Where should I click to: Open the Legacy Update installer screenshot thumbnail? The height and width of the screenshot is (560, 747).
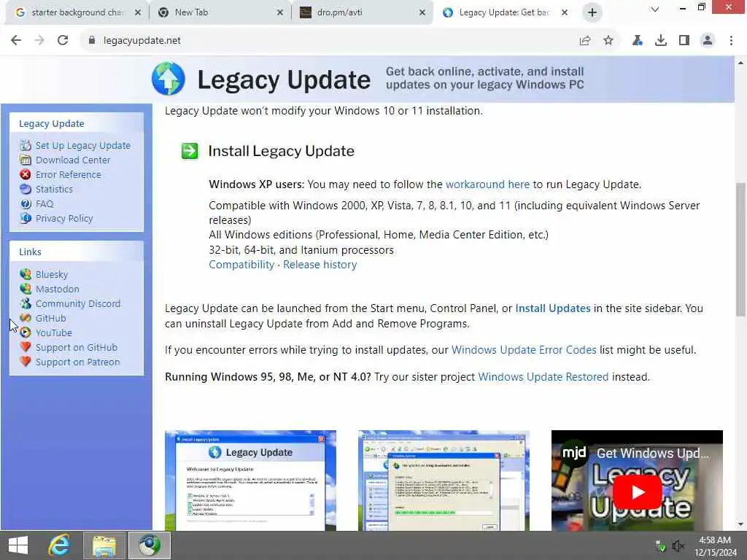coord(251,481)
